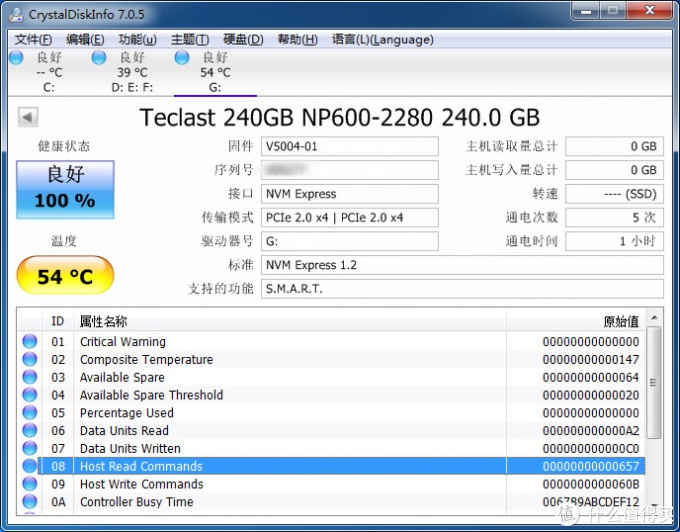The width and height of the screenshot is (680, 532).
Task: Click status orb of Data Units Read row
Action: 30,430
